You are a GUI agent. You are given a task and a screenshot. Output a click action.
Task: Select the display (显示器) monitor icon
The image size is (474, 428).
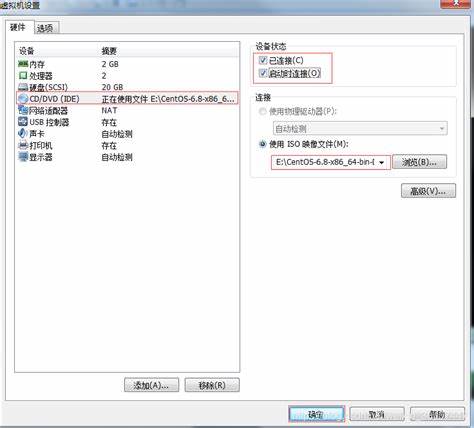pyautogui.click(x=23, y=157)
